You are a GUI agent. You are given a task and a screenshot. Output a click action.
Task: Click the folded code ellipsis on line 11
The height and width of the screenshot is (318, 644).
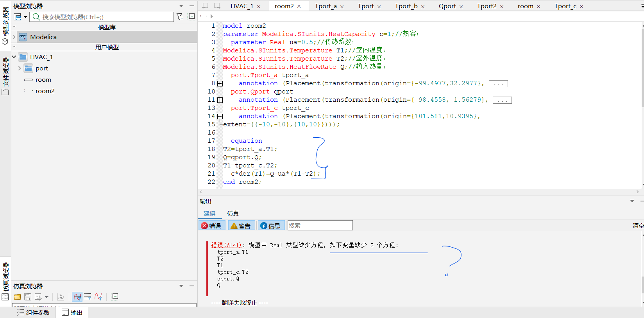(x=502, y=100)
